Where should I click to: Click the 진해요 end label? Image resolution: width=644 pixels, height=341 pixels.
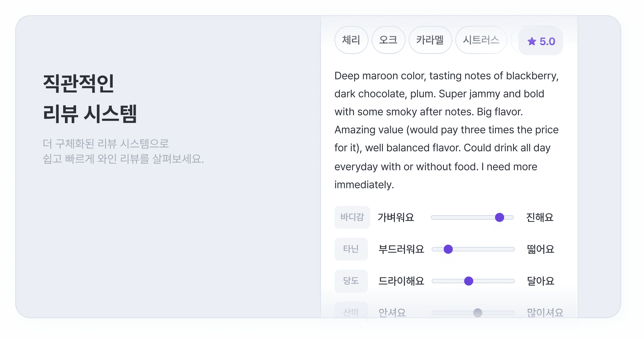coord(540,217)
